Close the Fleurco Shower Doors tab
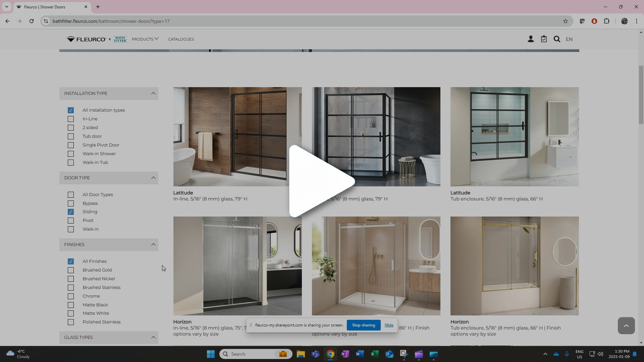 tap(86, 7)
